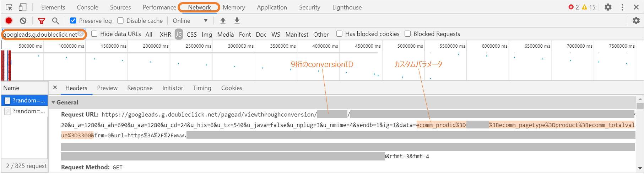Click the export HAR download arrow

[237, 21]
